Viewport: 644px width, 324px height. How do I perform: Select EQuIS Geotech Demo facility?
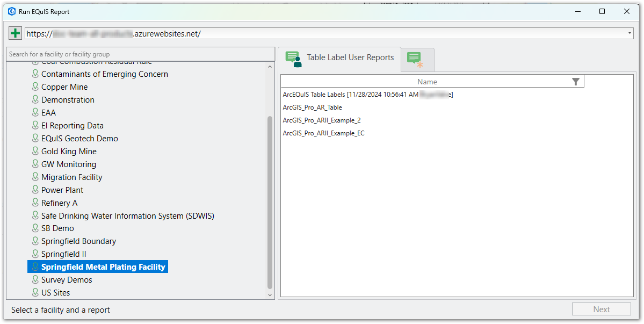point(79,139)
